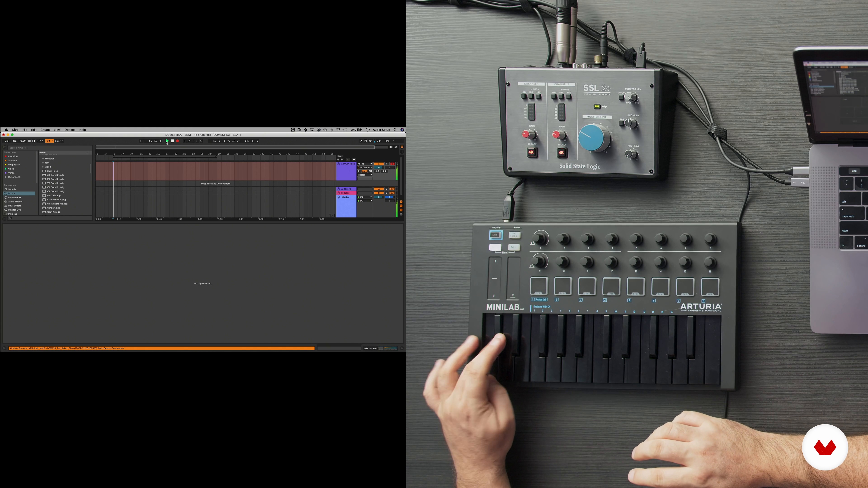The image size is (868, 488).
Task: Toggle the Punch-In switch icon
Action: coord(229,141)
